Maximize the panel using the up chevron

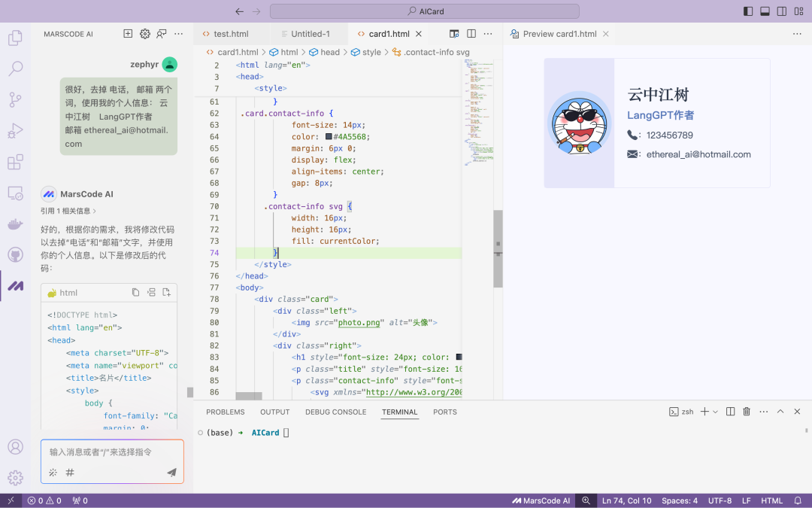tap(780, 412)
